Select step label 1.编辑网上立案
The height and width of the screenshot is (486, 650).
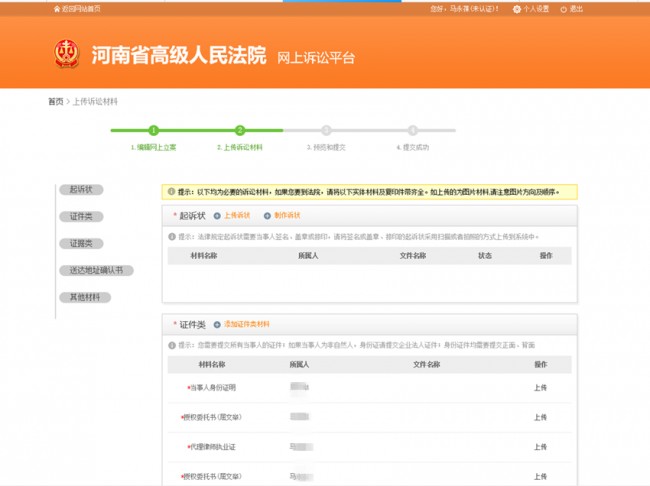[153, 147]
